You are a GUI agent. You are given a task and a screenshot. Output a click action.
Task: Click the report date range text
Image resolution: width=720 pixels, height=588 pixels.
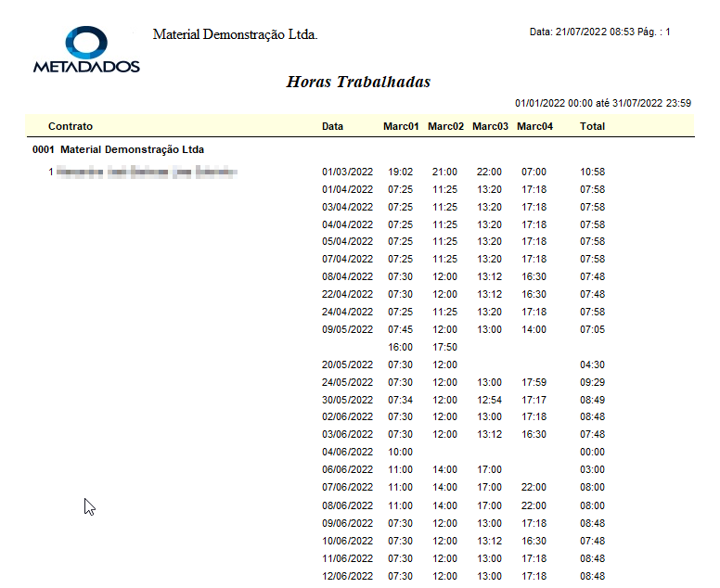click(602, 104)
